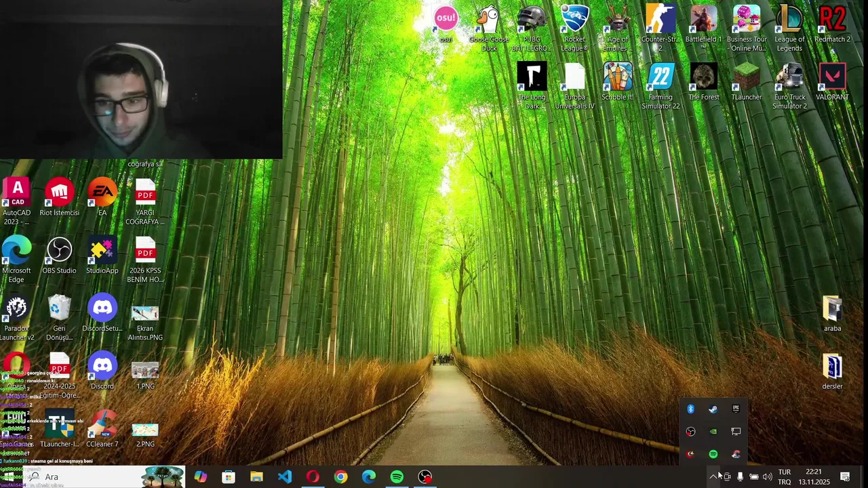This screenshot has width=868, height=488.
Task: Open Business Tour Online Multiplayer icon
Action: [x=747, y=29]
